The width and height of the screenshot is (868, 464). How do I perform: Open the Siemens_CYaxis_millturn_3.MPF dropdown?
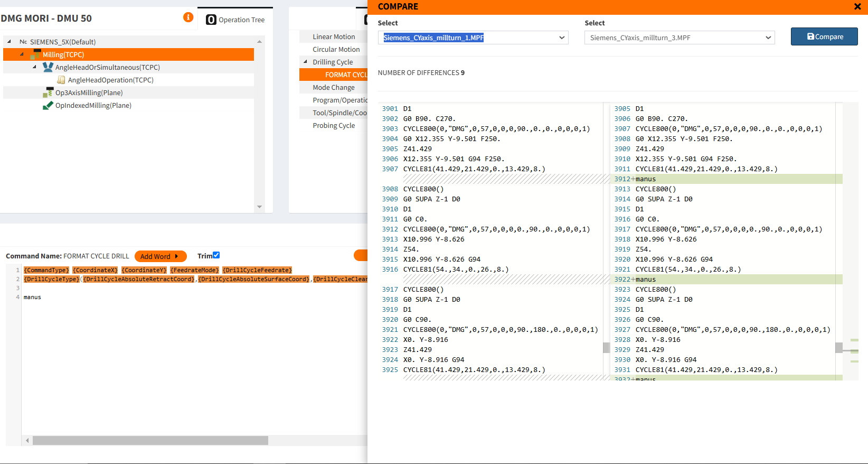[679, 38]
